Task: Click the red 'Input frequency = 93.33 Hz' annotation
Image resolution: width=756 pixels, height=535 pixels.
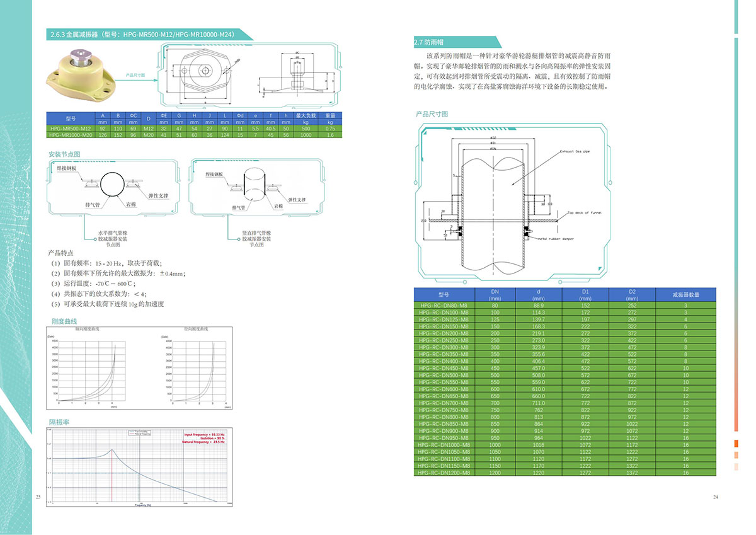Action: pyautogui.click(x=204, y=435)
